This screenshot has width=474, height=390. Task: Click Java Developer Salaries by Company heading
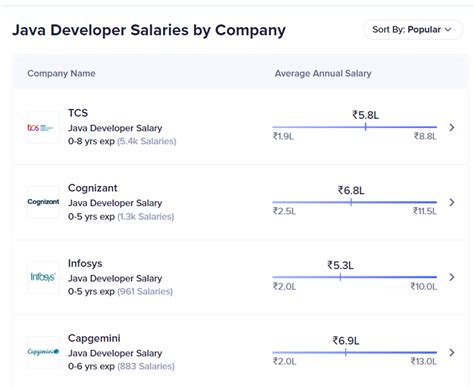[149, 30]
